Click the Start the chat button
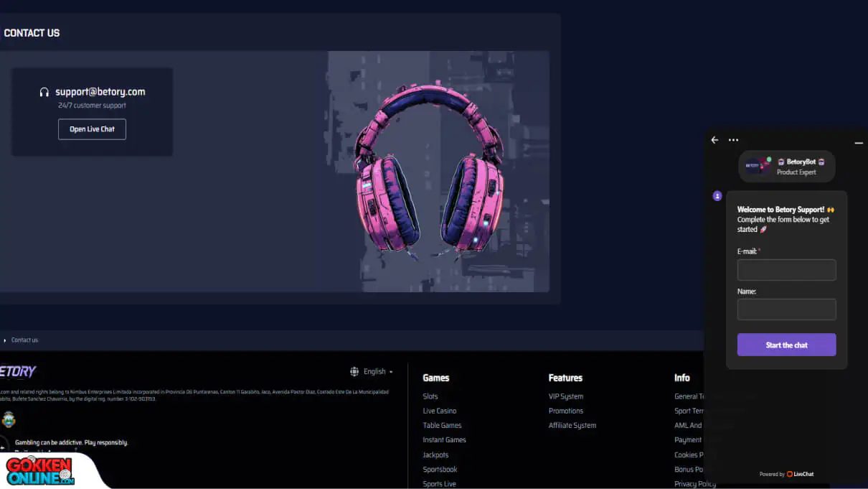The image size is (868, 489). 786,345
